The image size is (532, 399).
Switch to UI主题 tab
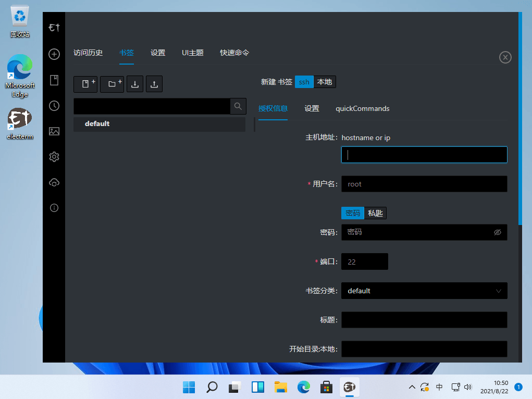coord(193,53)
